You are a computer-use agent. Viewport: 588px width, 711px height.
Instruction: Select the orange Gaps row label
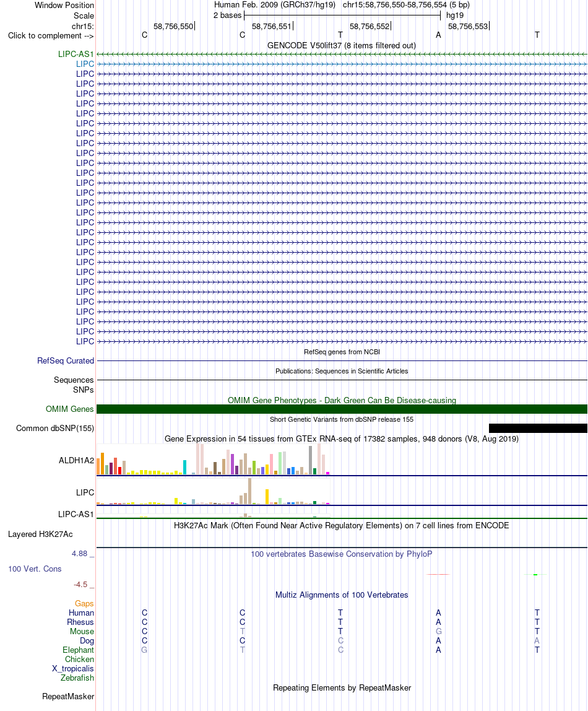(84, 603)
